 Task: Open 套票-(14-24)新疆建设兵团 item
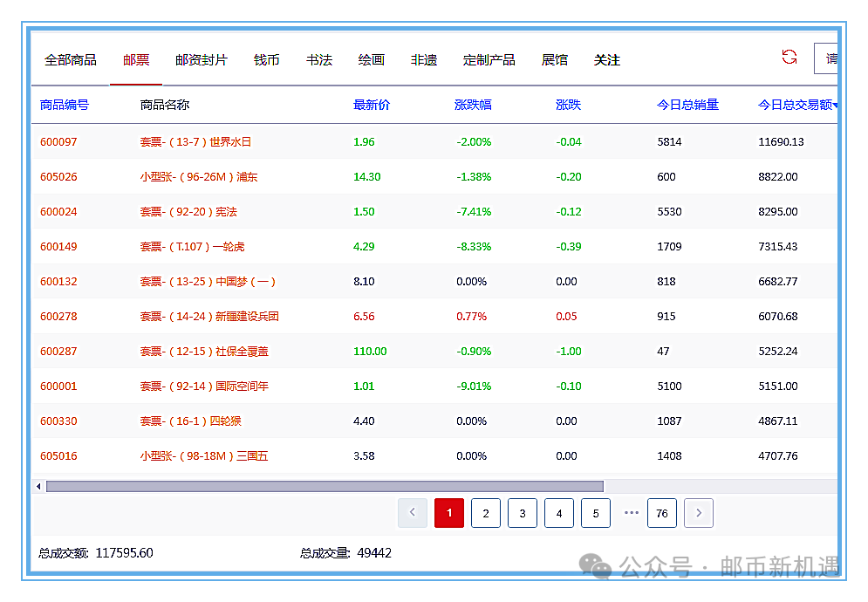coord(209,316)
